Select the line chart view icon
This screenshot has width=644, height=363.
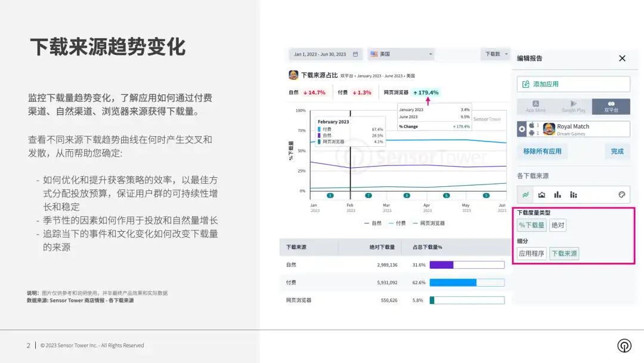526,195
